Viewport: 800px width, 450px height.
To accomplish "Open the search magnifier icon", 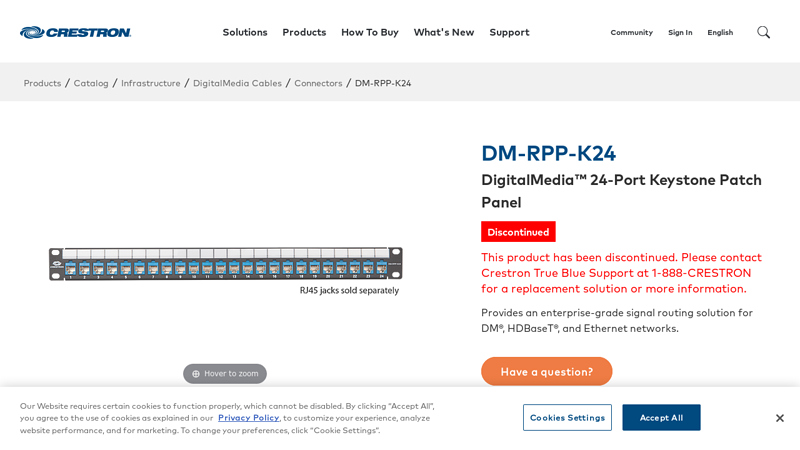I will coord(763,32).
